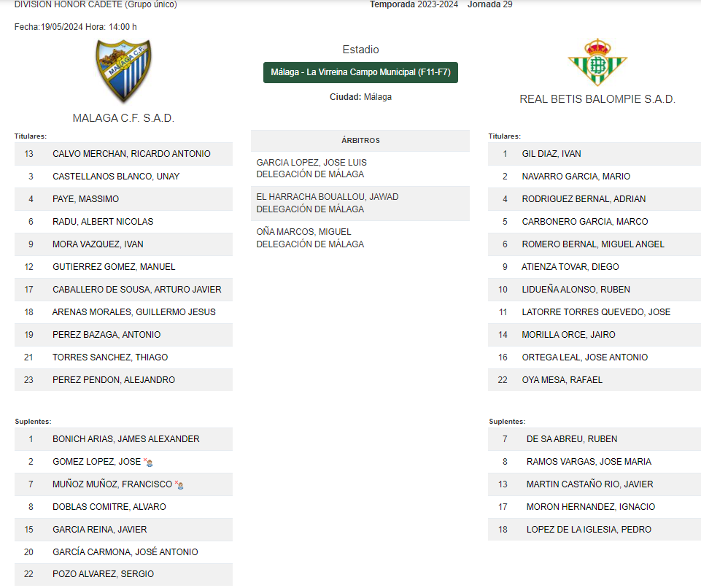This screenshot has height=588, width=701.
Task: Select substitute Pozo Alvarez, Sergio
Action: 123,574
